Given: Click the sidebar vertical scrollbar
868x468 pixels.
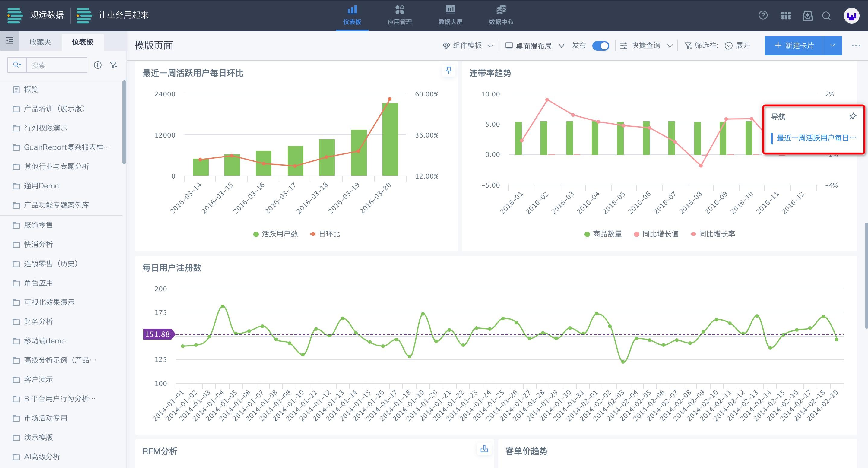Looking at the screenshot, I should click(124, 122).
